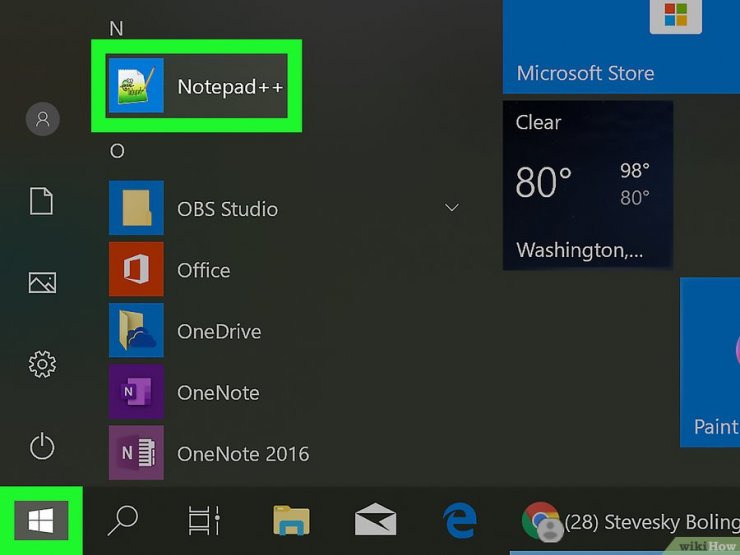Open Documents from the Start sidebar
This screenshot has height=555, width=740.
(42, 201)
